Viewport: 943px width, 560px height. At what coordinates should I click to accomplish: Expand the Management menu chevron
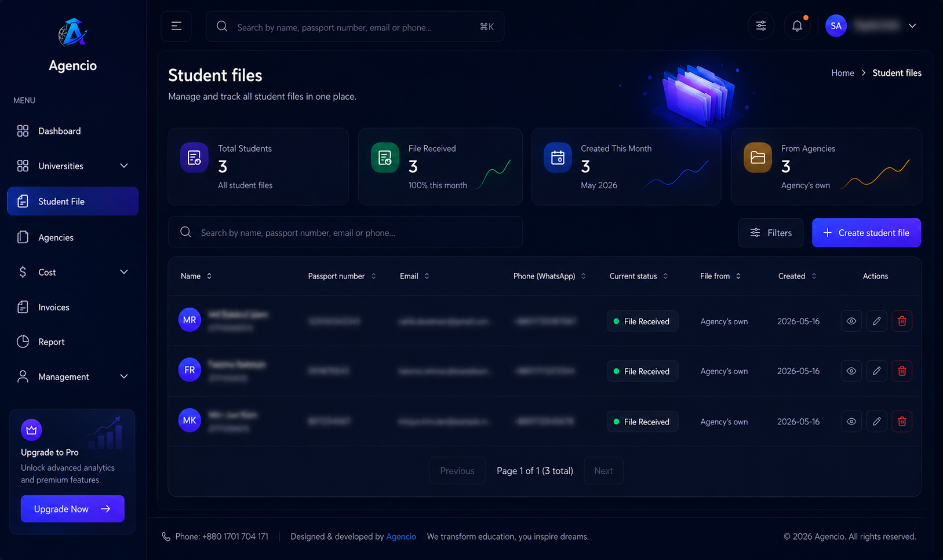[x=123, y=376]
